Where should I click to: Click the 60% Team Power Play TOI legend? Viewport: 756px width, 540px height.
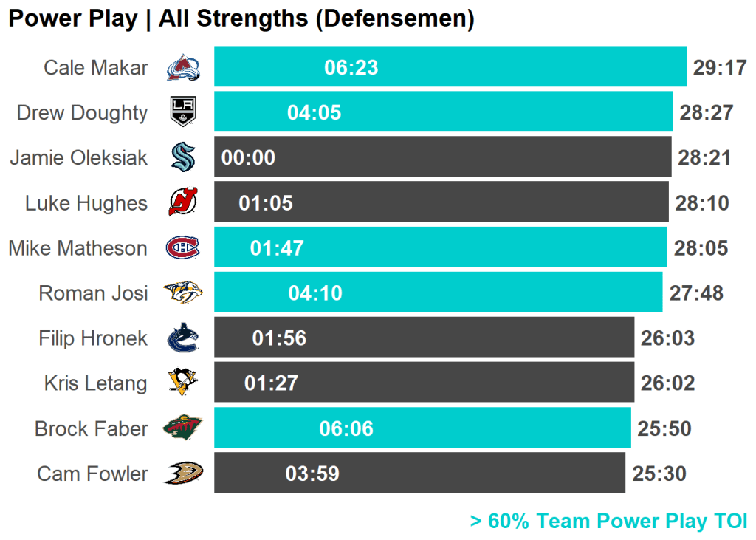(x=608, y=522)
